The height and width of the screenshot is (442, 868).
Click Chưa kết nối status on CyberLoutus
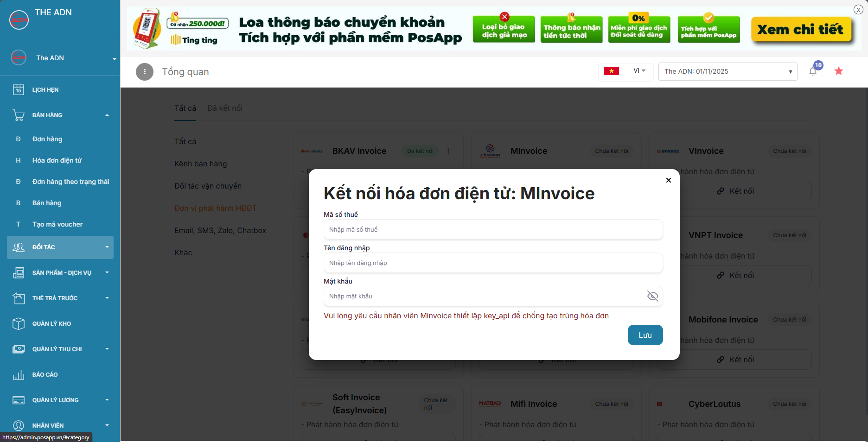[x=790, y=404]
